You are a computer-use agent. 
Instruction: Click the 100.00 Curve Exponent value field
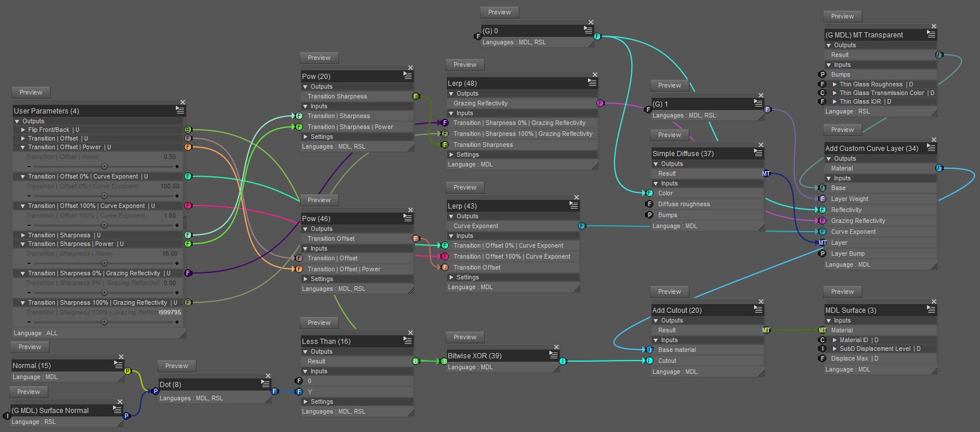(169, 186)
